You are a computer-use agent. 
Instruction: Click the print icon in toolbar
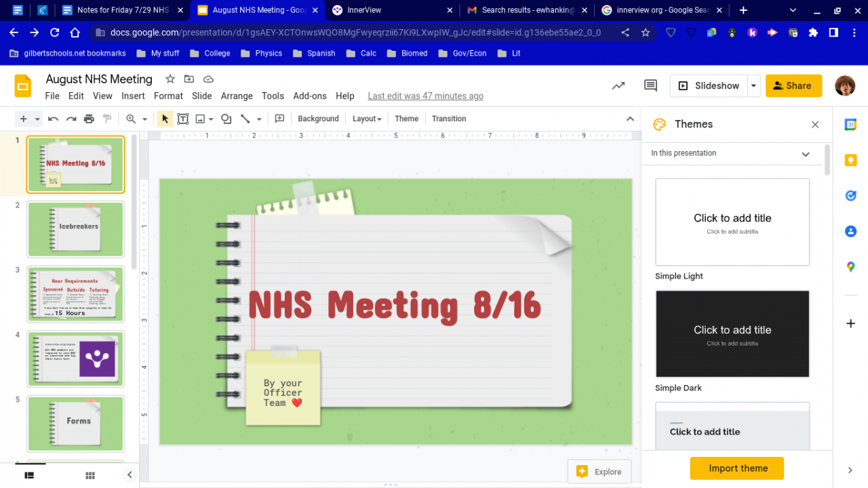89,119
